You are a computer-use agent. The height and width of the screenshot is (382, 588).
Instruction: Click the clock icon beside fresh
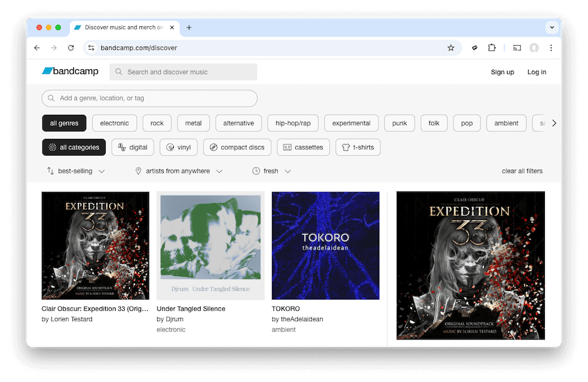[x=256, y=171]
